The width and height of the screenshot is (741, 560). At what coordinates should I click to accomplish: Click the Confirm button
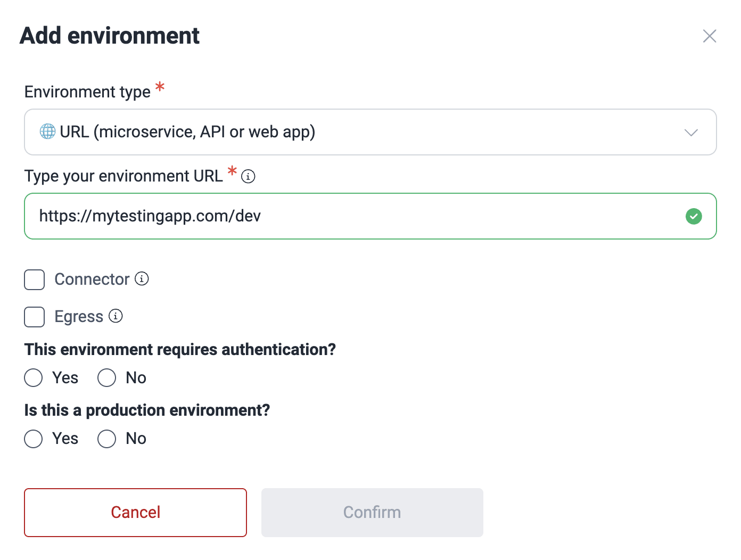click(372, 512)
